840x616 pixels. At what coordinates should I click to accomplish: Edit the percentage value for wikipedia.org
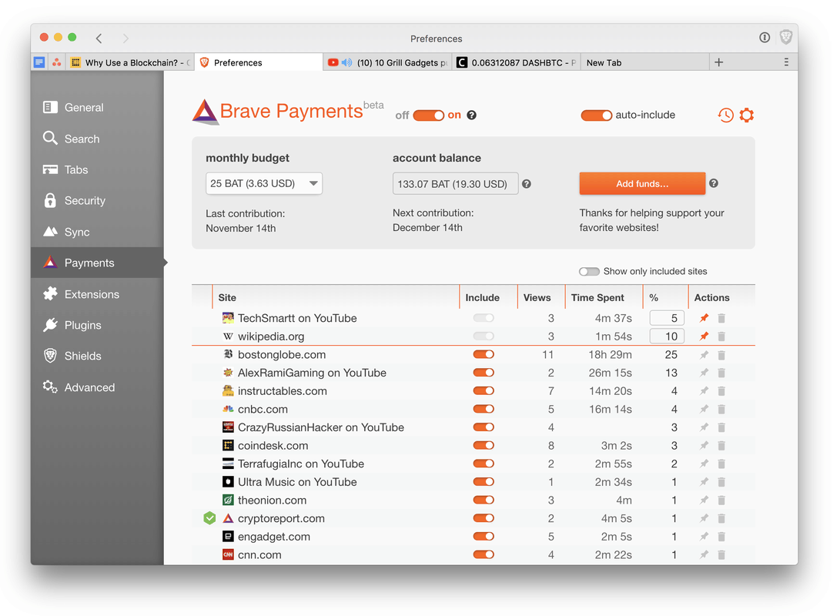tap(667, 336)
